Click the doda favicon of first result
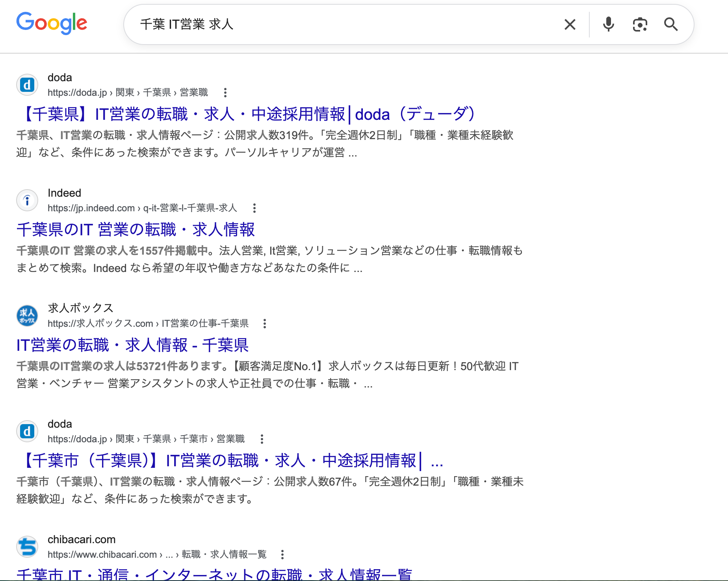The image size is (728, 581). [x=27, y=85]
